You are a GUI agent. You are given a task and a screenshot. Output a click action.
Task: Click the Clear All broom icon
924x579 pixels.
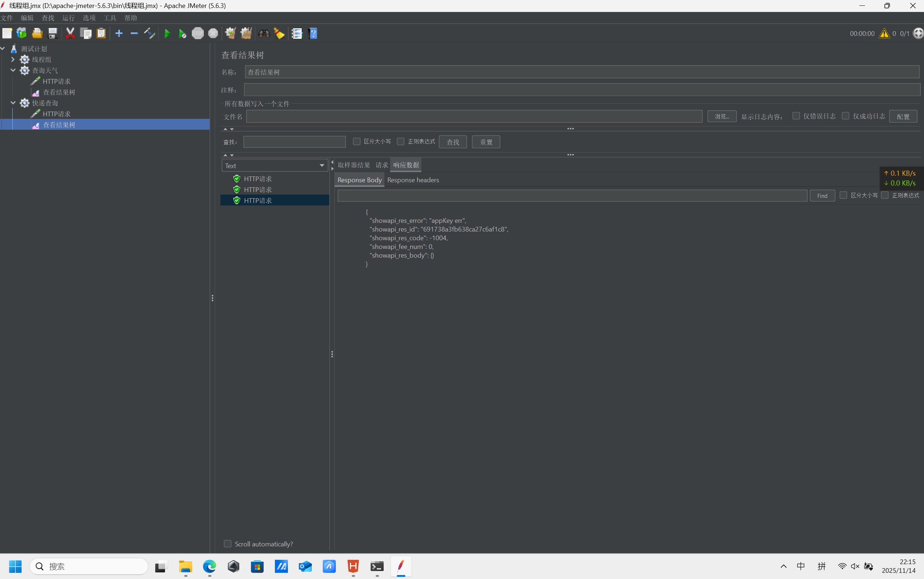click(x=246, y=34)
